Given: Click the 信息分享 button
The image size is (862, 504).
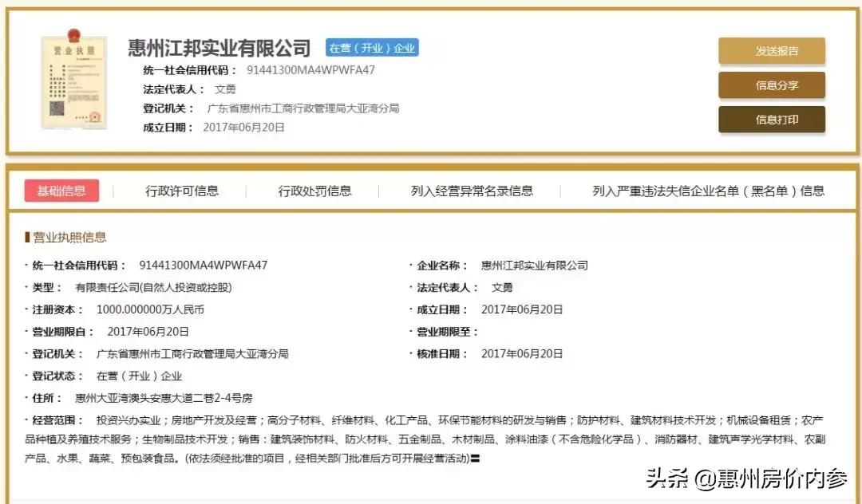Looking at the screenshot, I should 771,85.
